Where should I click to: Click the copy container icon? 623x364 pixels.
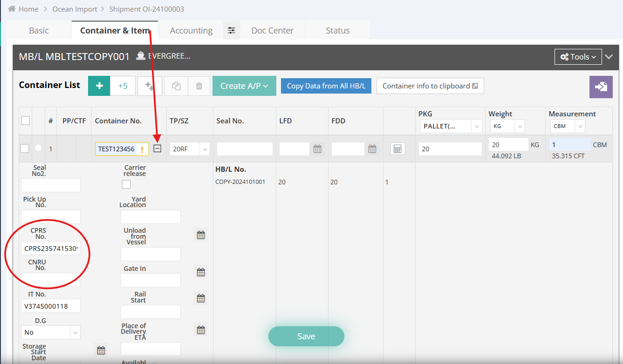tap(176, 86)
